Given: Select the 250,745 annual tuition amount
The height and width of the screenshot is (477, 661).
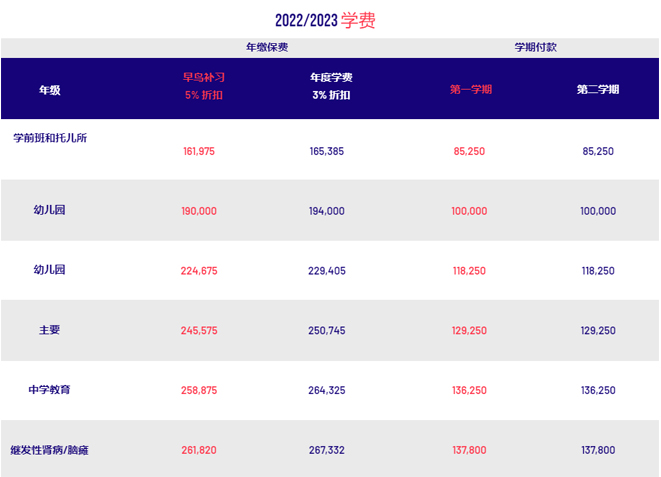Looking at the screenshot, I should coord(327,331).
